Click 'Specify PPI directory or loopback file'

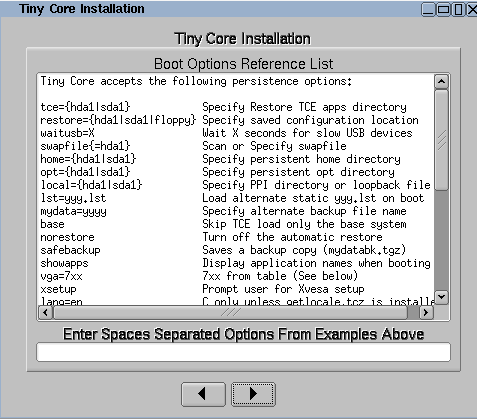point(316,185)
